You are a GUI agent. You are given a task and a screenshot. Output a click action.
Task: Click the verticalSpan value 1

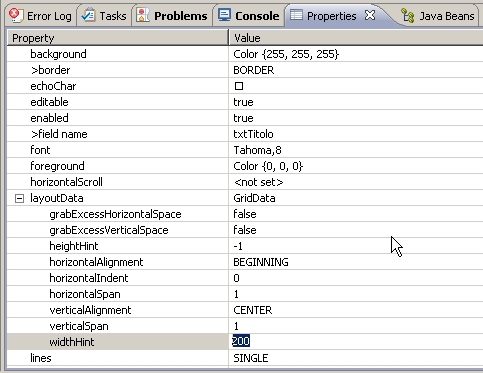click(x=236, y=326)
